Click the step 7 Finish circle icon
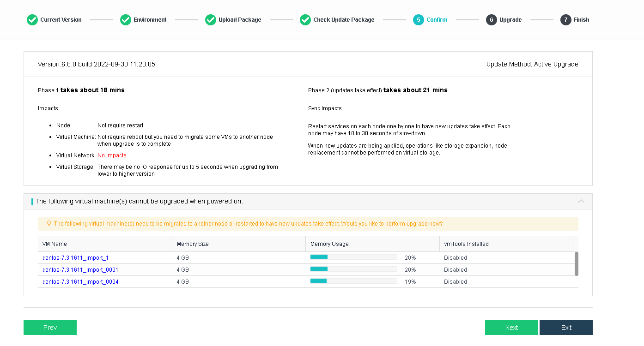 click(x=565, y=20)
